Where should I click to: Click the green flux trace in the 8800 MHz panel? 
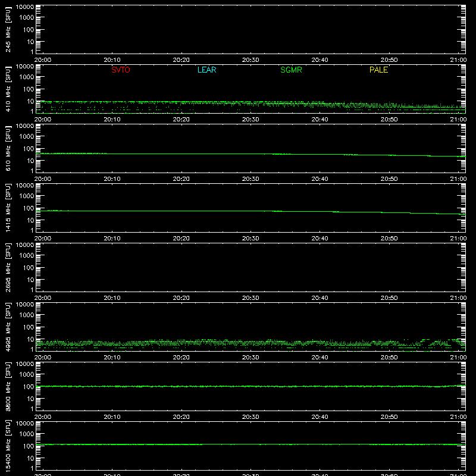250,386
